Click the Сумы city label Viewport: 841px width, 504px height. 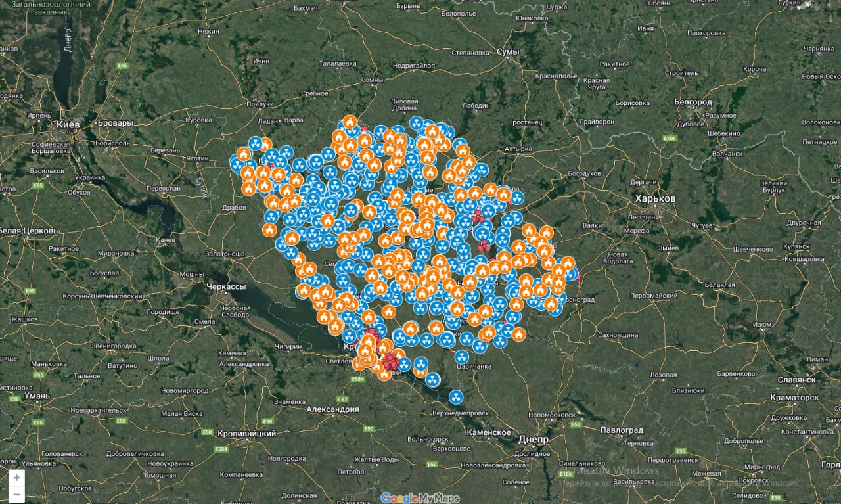(508, 52)
